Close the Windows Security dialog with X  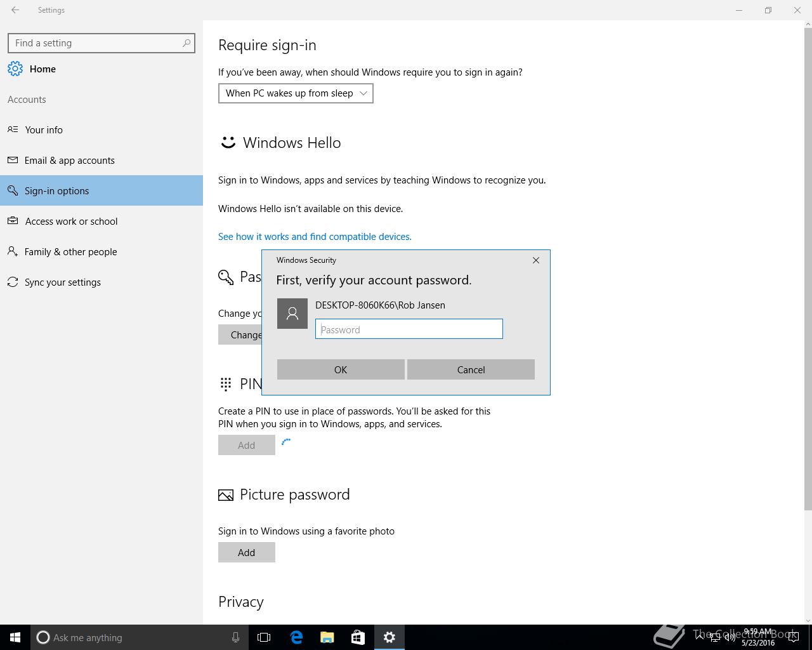click(x=536, y=260)
